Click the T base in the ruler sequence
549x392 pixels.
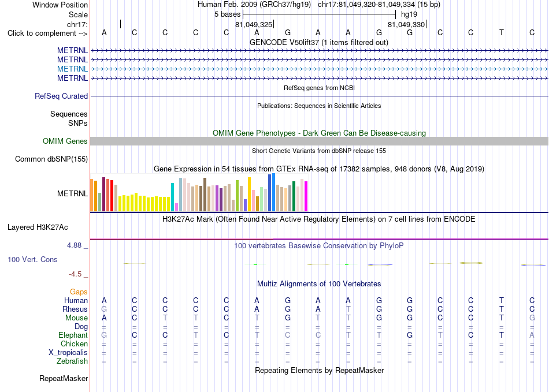point(502,32)
